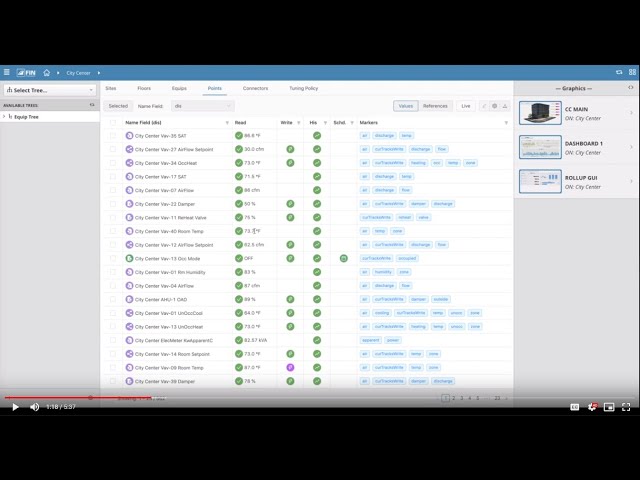This screenshot has height=480, width=640.
Task: Switch to the Sites tab
Action: click(111, 88)
